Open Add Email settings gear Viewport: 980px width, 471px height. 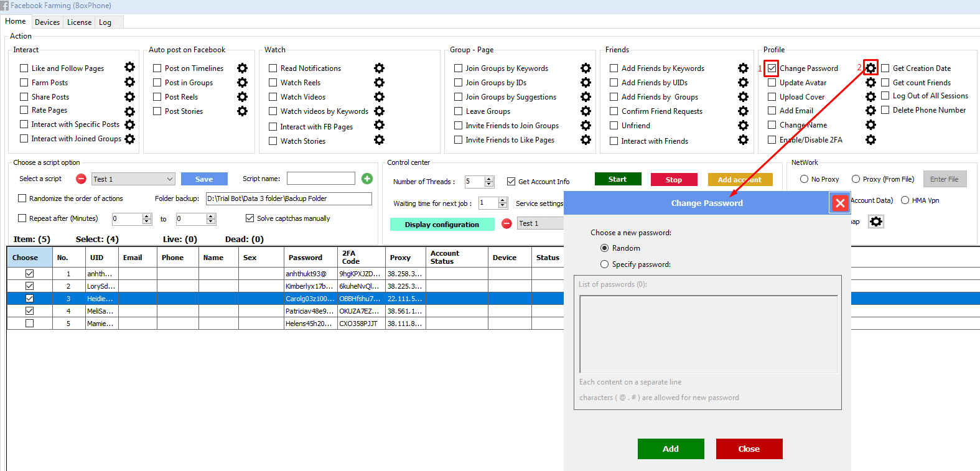[x=870, y=110]
